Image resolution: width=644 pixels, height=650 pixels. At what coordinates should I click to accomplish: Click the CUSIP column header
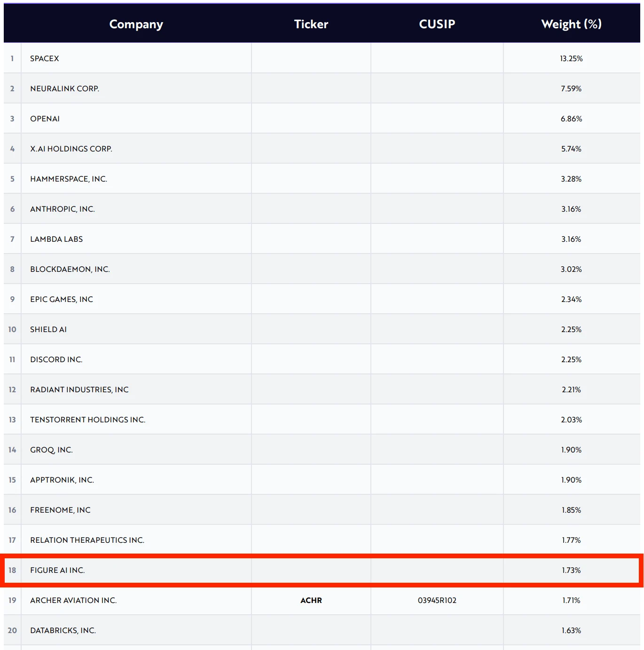pyautogui.click(x=437, y=24)
